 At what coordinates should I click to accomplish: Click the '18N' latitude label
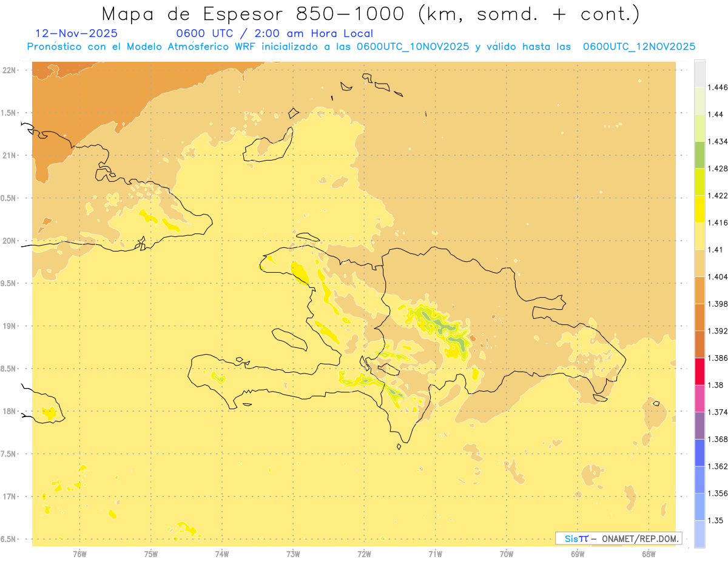click(x=9, y=411)
